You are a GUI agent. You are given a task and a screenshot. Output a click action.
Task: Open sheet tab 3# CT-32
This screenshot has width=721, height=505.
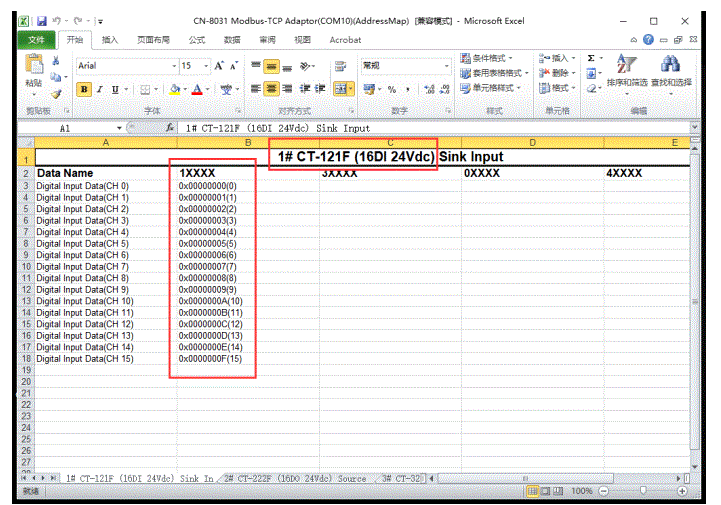tap(401, 479)
